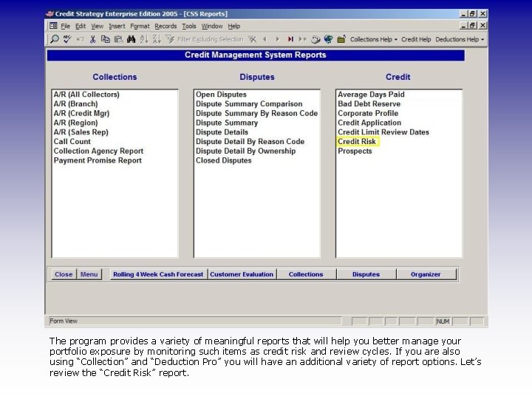Select Collection Agency Report
532x399 pixels.
coord(98,151)
